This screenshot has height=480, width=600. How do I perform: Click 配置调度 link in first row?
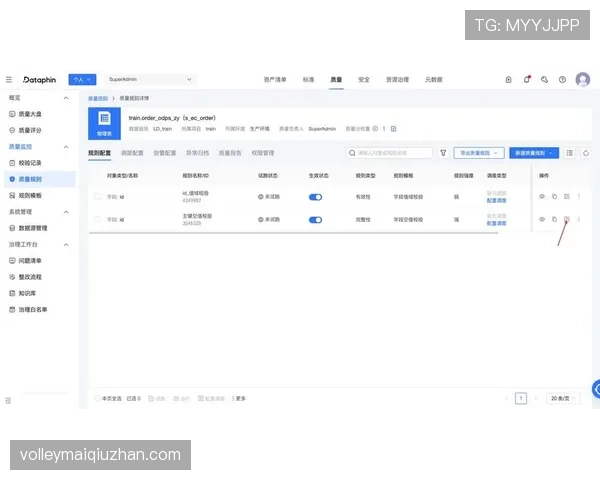[x=496, y=201]
